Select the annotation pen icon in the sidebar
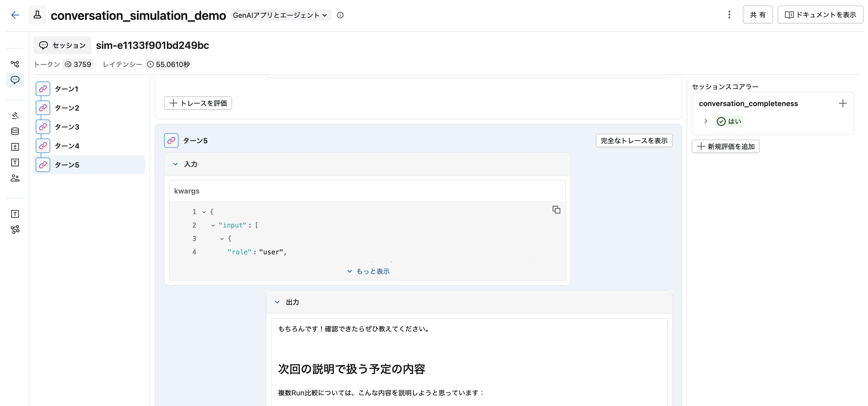868x406 pixels. tap(15, 115)
